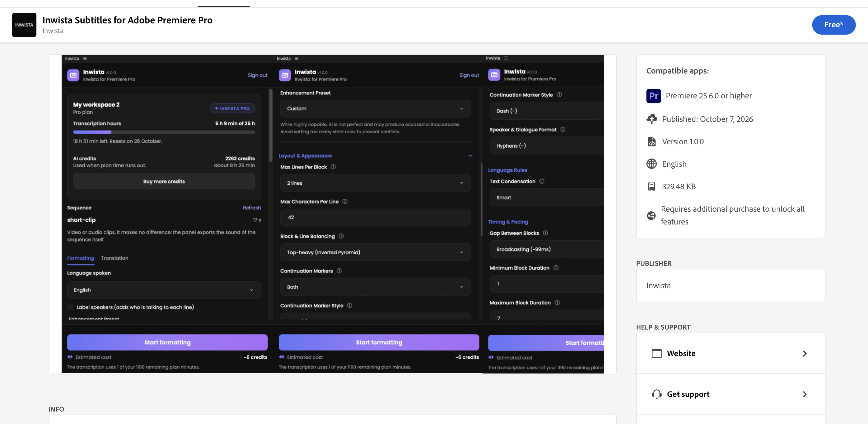The image size is (868, 424).
Task: Click Buy more credits button
Action: [164, 181]
